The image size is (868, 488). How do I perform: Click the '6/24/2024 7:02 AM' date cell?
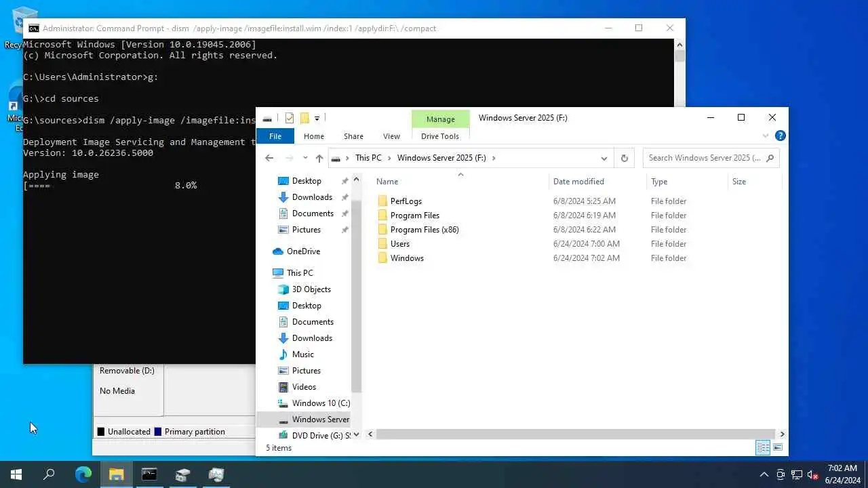tap(587, 258)
